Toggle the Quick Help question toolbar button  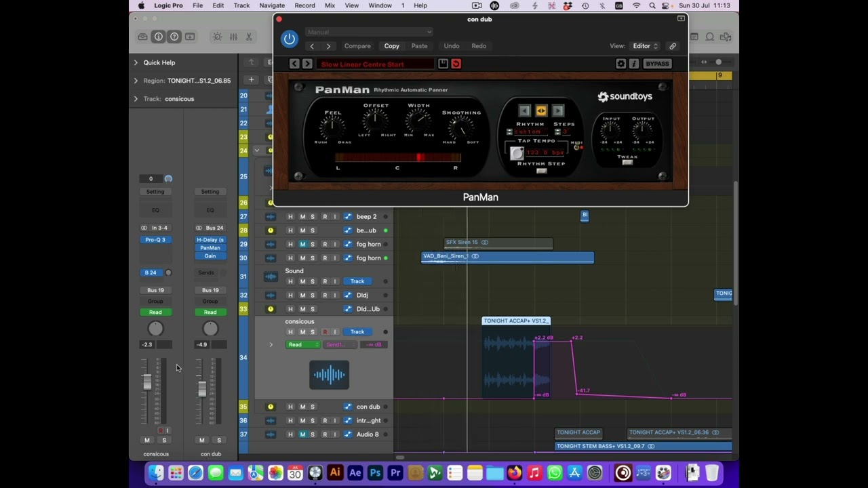pos(174,37)
